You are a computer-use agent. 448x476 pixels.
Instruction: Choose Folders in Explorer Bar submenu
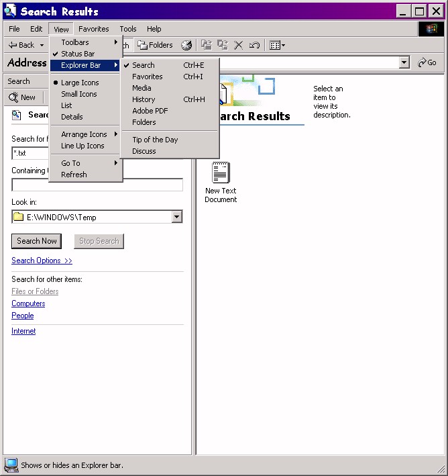pos(170,122)
